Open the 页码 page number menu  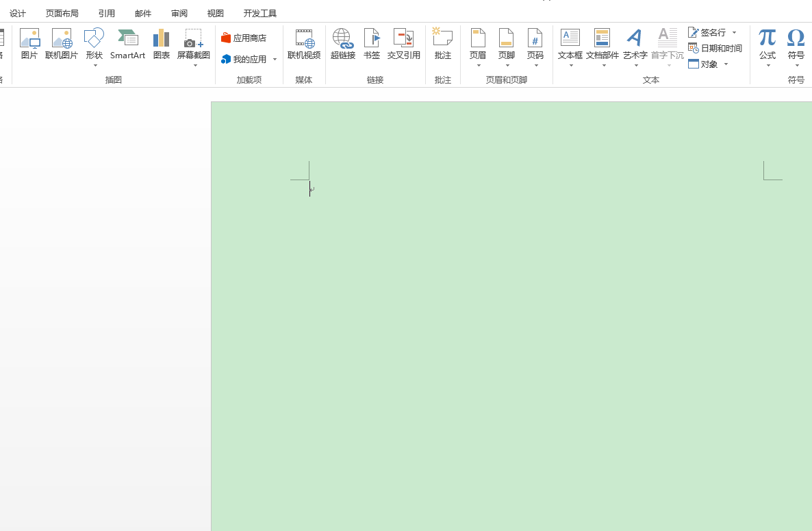[x=535, y=48]
